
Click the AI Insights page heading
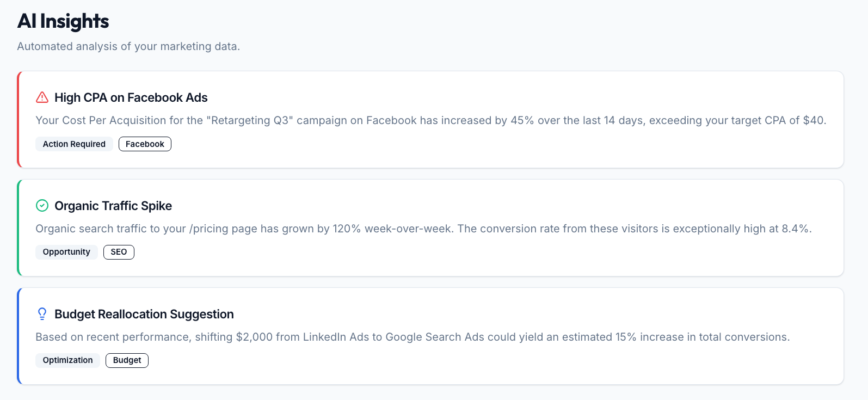coord(63,21)
